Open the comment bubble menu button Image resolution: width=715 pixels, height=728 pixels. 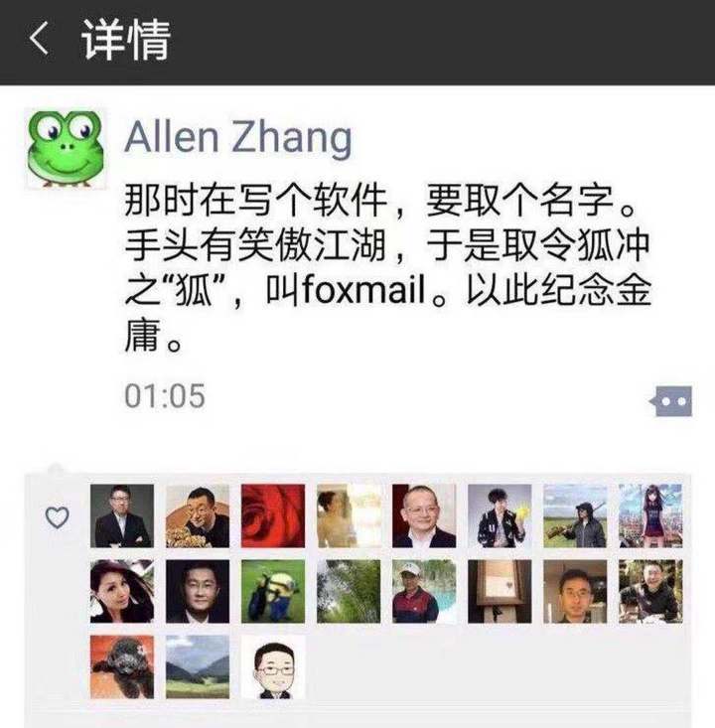coord(671,401)
